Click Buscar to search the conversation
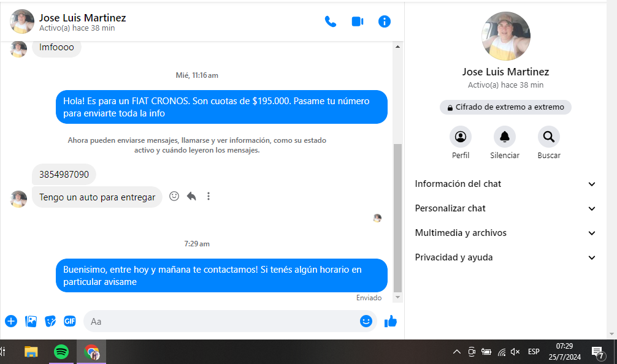The image size is (617, 364). pyautogui.click(x=549, y=137)
